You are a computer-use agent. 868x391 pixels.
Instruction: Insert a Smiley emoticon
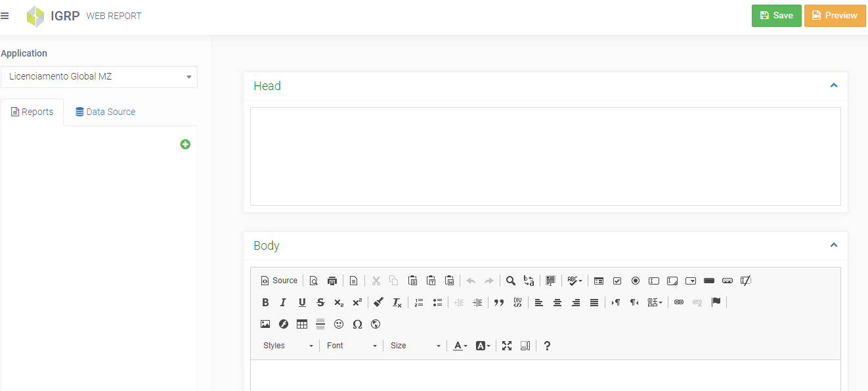339,324
